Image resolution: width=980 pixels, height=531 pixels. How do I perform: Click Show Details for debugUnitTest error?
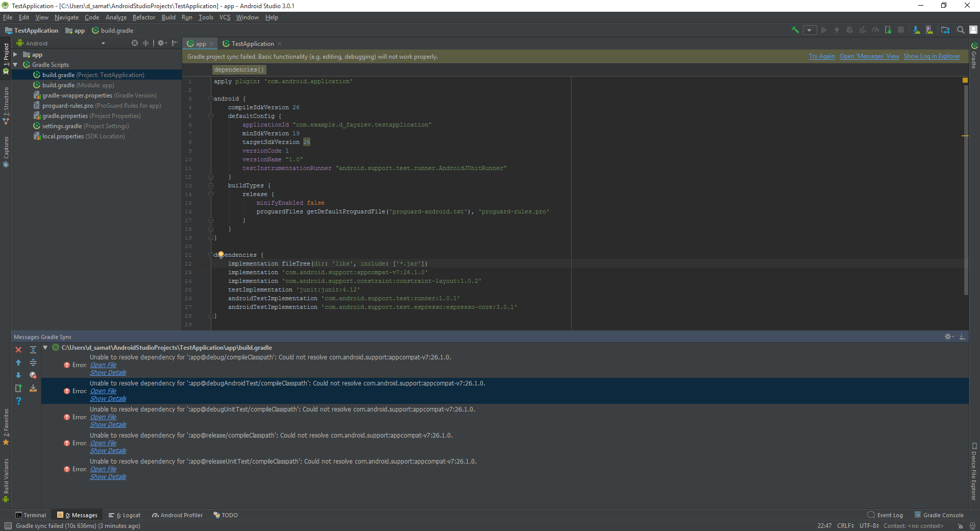point(108,425)
